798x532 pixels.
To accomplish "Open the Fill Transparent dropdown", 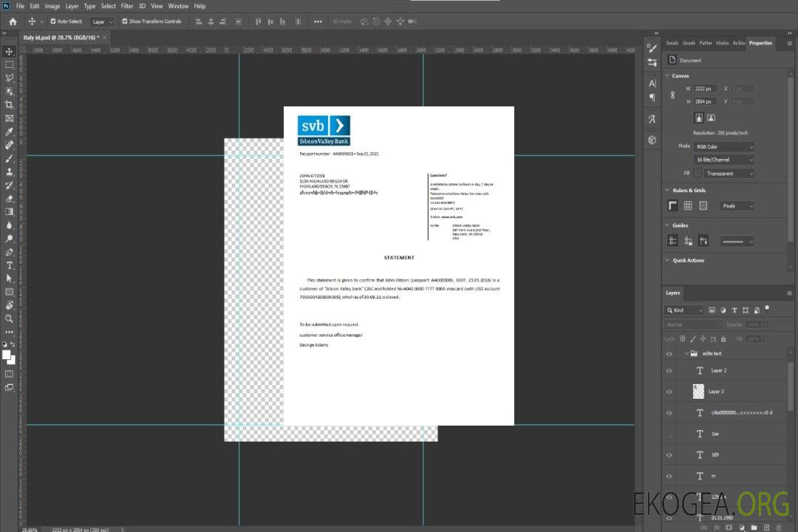I will [729, 174].
